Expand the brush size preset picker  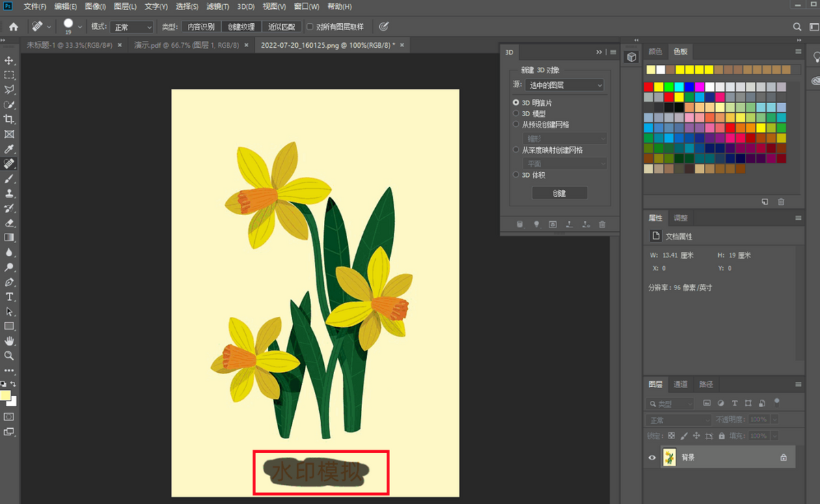point(80,27)
